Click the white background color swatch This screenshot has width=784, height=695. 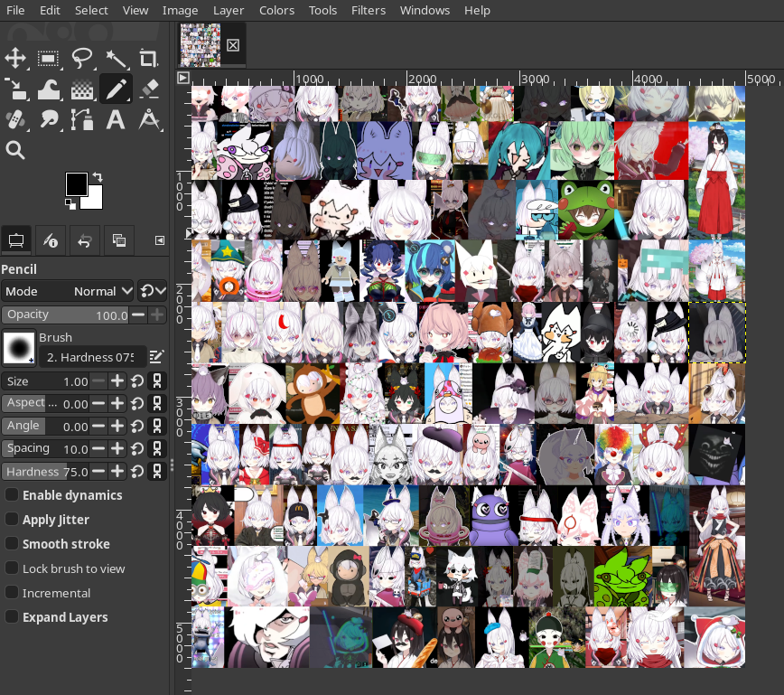click(96, 200)
